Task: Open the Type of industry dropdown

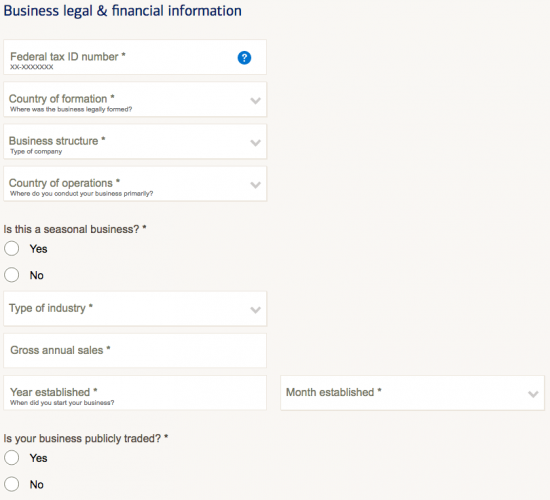Action: [x=135, y=308]
